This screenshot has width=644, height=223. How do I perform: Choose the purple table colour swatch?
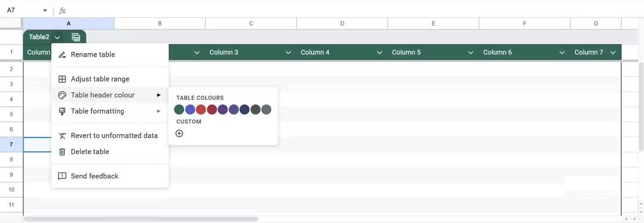point(223,109)
